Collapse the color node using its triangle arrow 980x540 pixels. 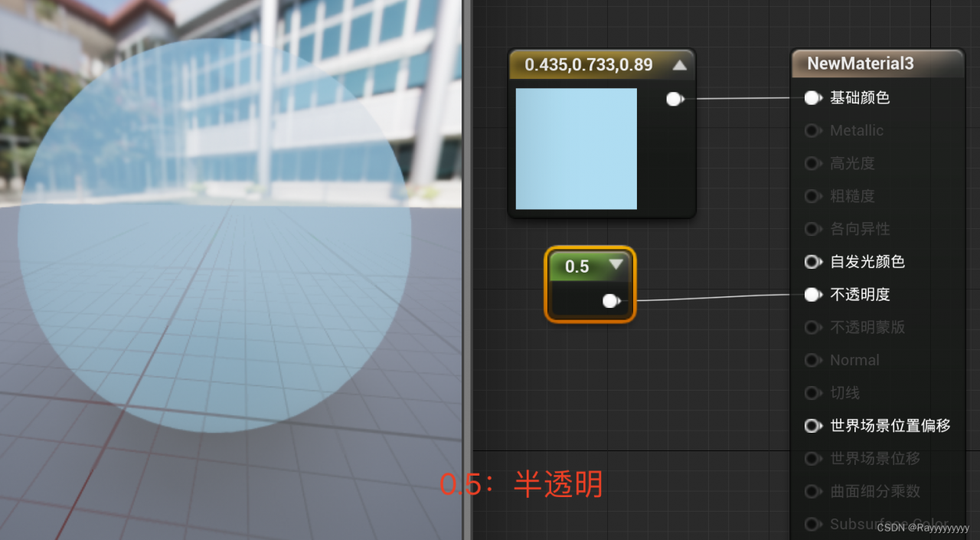click(x=680, y=65)
